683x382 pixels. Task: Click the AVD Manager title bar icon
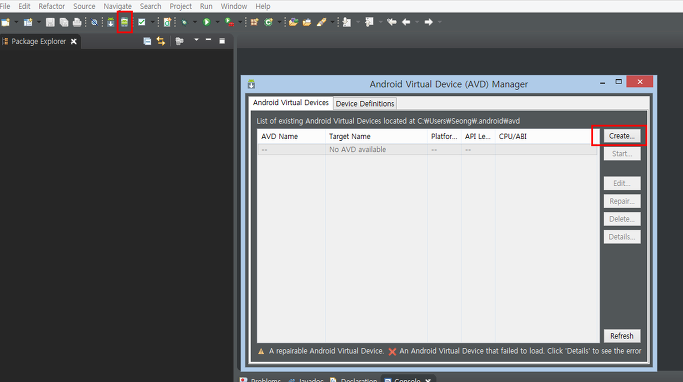pos(251,84)
